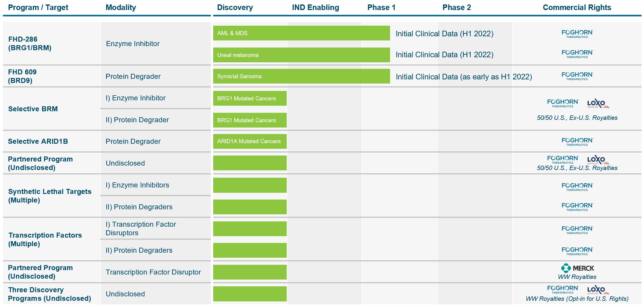Click the Phase 2 column header
Viewport: 644px width, 307px height.
click(x=456, y=7)
